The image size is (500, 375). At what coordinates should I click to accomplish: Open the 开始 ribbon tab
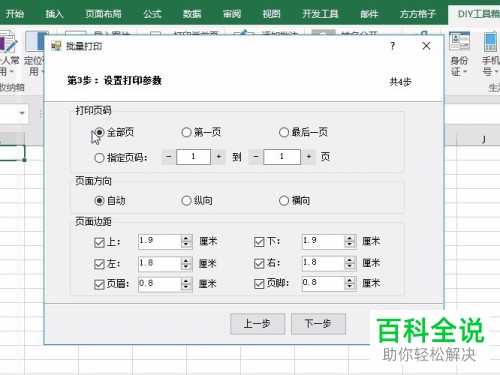15,14
